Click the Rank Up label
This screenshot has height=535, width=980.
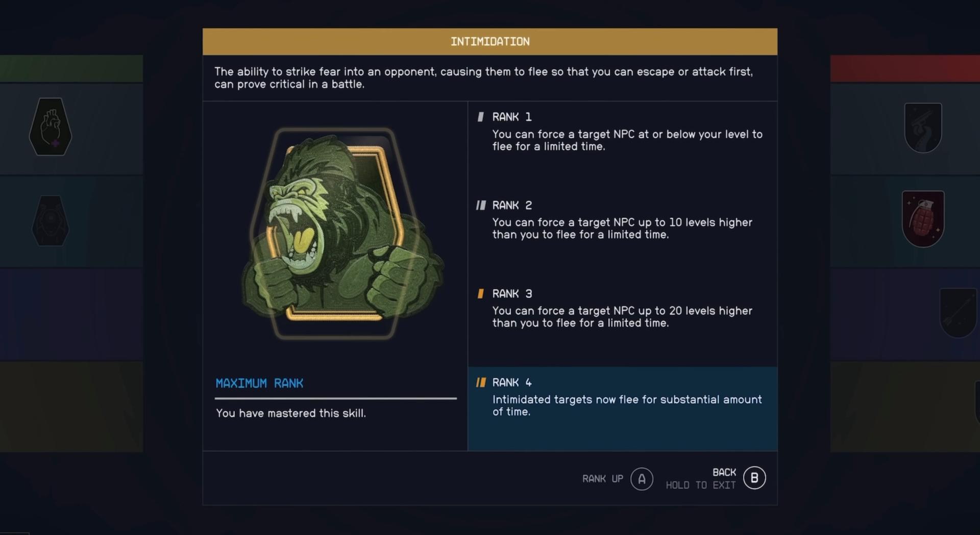(602, 479)
